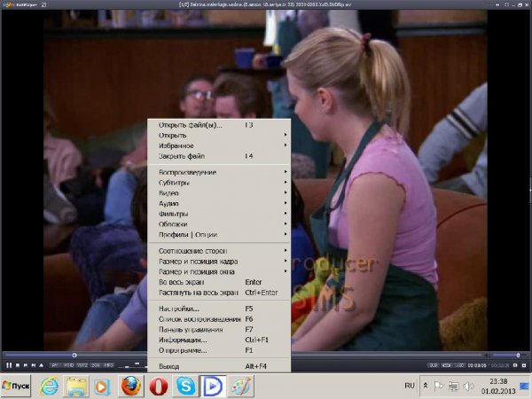Show hidden tray icons arrow
532x399 pixels.
click(425, 386)
